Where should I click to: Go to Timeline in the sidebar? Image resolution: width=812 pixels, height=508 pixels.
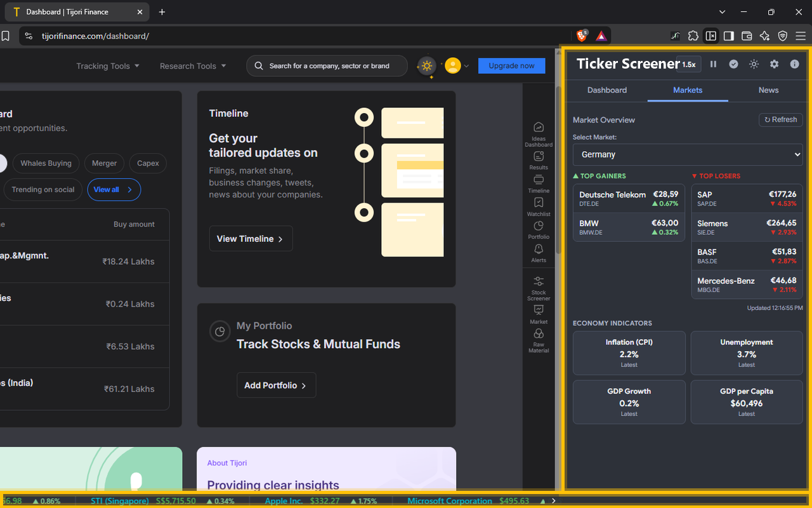click(x=539, y=184)
